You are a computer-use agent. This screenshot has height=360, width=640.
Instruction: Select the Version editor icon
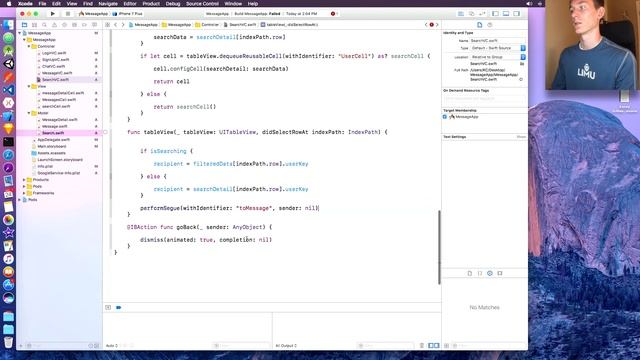click(482, 14)
